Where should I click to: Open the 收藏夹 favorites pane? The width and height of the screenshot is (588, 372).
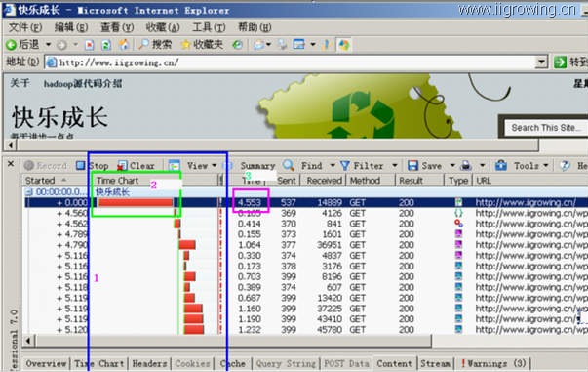point(203,45)
